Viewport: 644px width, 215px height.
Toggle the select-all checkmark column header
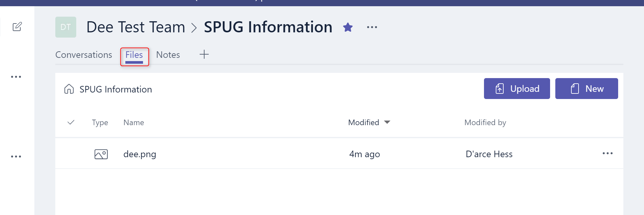pos(71,122)
